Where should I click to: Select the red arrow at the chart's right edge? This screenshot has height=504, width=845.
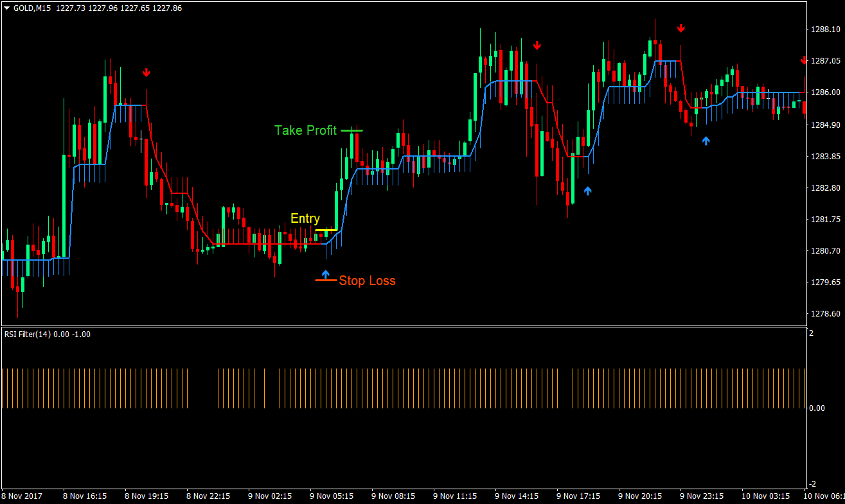point(803,60)
